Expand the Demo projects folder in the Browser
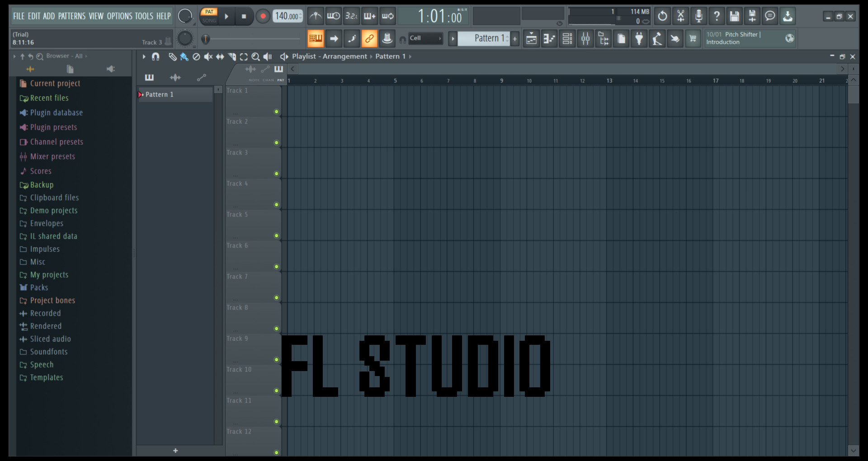Image resolution: width=868 pixels, height=461 pixels. pyautogui.click(x=54, y=210)
